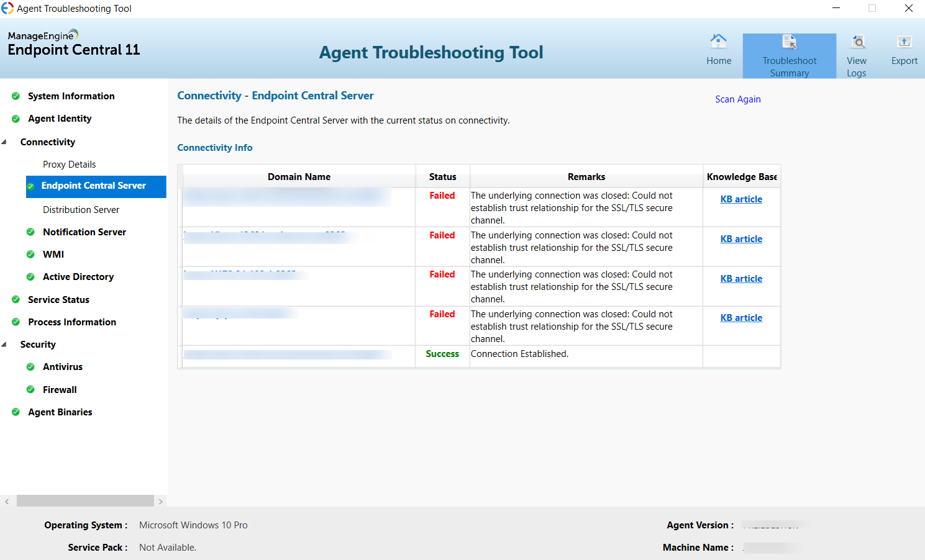The height and width of the screenshot is (560, 925).
Task: Click Failed status in first row
Action: [x=442, y=196]
